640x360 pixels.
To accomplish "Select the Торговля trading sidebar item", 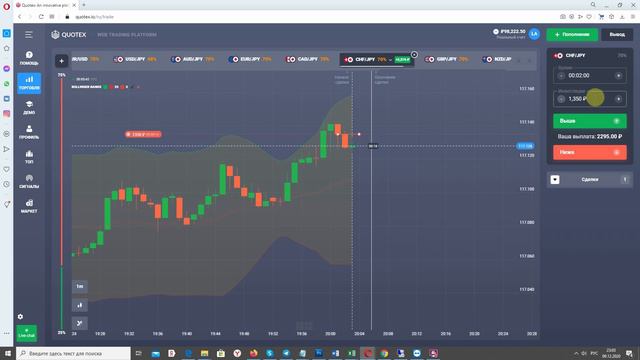I will 29,83.
